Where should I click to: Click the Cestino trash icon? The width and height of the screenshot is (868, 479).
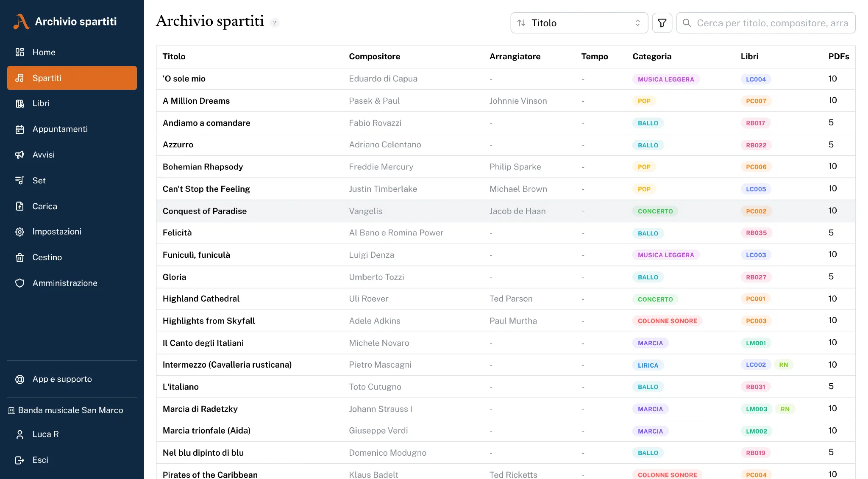(19, 257)
